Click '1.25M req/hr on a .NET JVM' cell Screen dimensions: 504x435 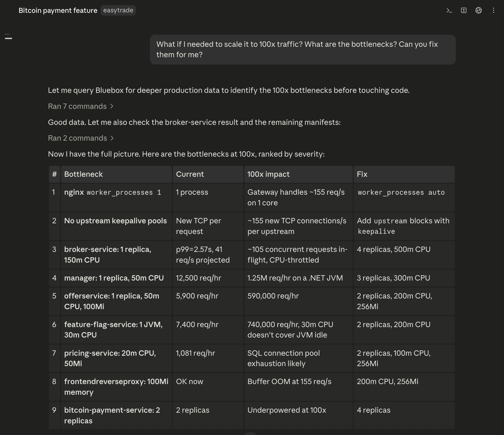(298, 278)
